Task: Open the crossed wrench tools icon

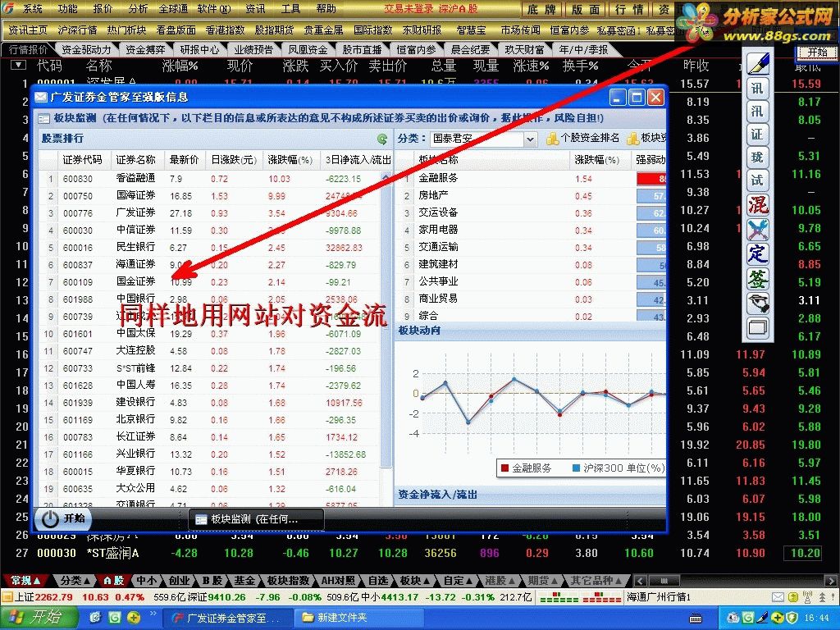Action: (758, 230)
